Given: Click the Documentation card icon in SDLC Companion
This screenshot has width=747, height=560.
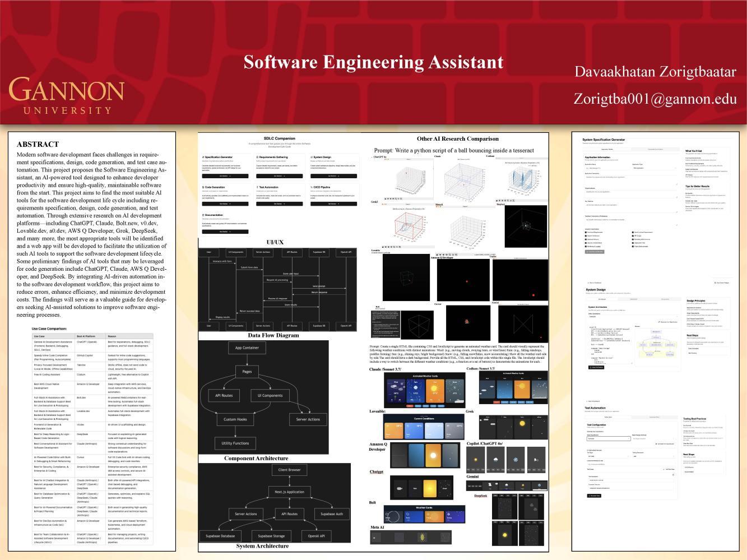Looking at the screenshot, I should [x=203, y=215].
